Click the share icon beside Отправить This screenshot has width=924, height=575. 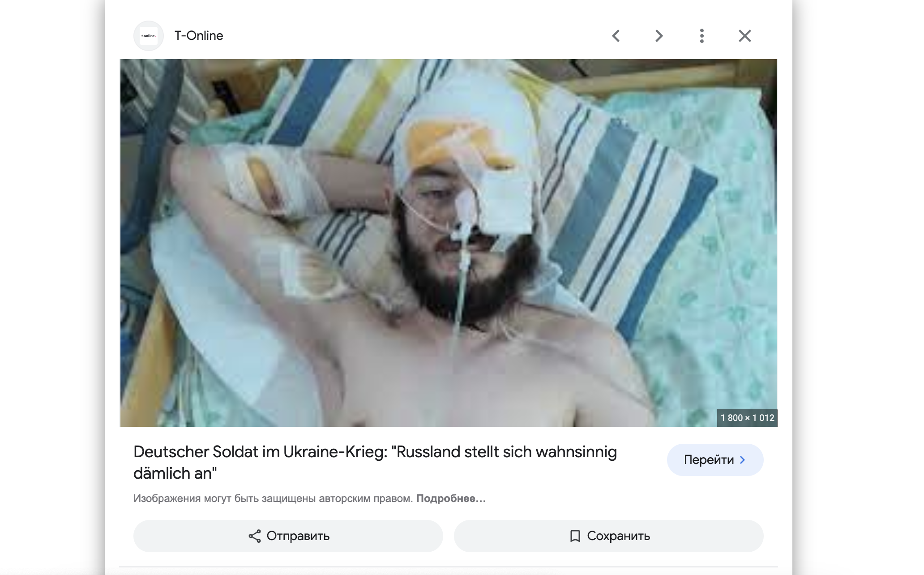255,536
